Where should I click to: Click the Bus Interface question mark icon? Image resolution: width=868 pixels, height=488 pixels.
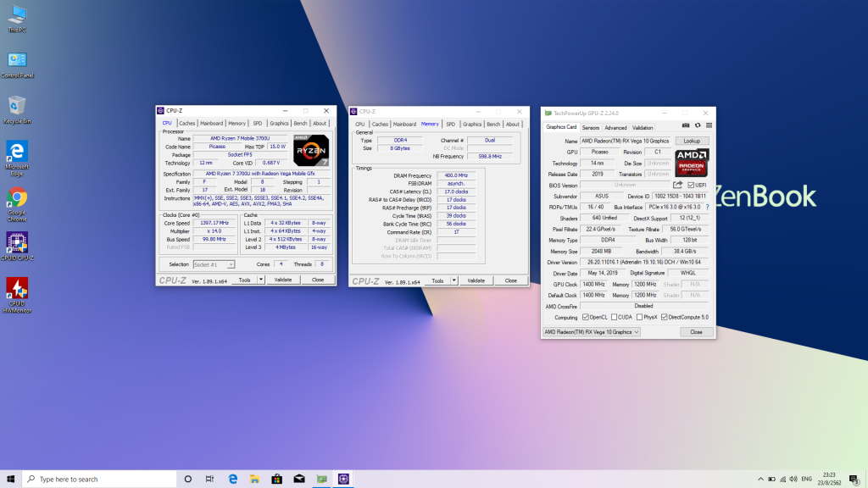coord(708,207)
